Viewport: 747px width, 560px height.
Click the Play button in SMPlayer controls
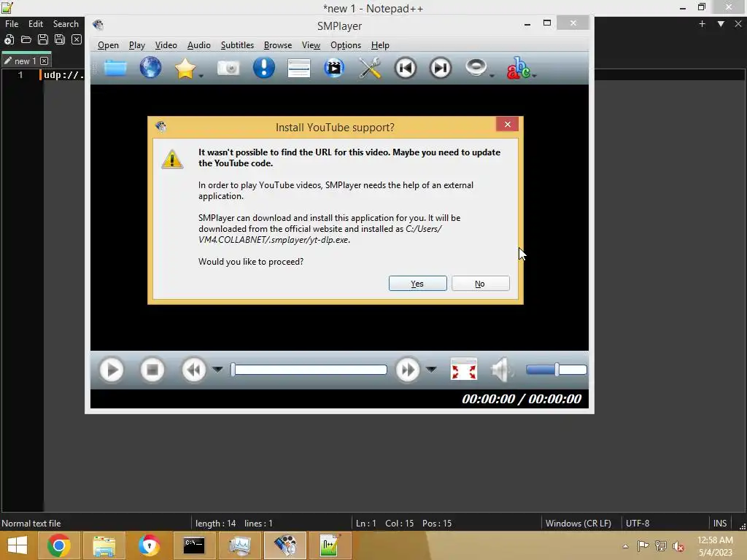[x=112, y=370]
